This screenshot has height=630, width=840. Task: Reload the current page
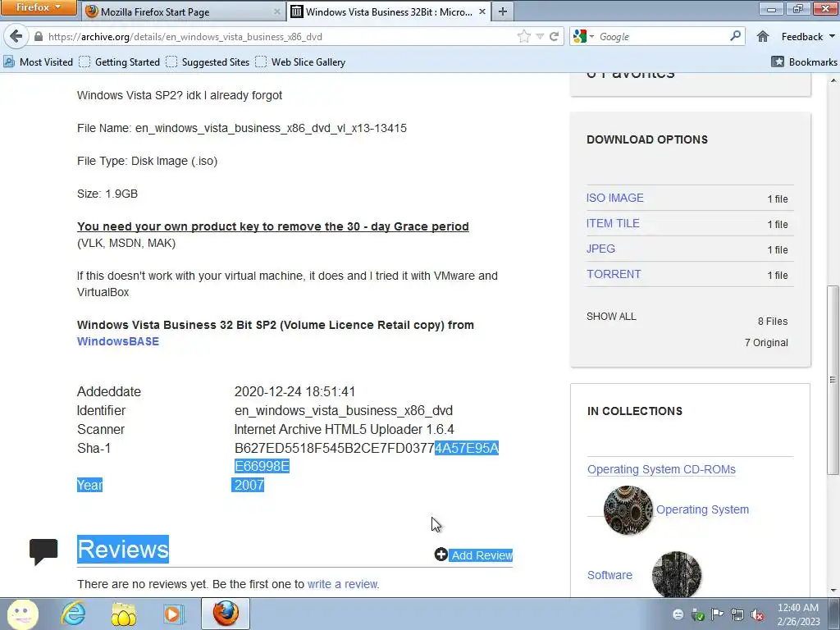pos(554,36)
